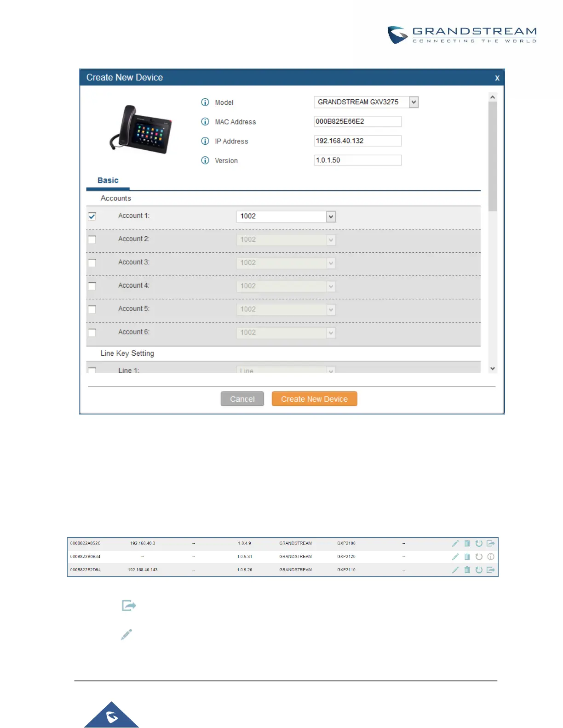The height and width of the screenshot is (728, 563).
Task: Select the Basic tab
Action: tap(108, 181)
